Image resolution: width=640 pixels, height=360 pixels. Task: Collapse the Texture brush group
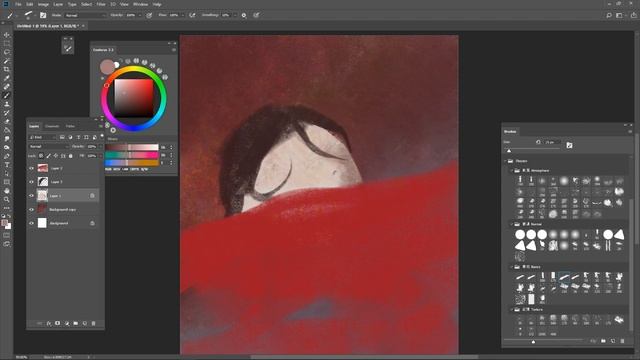[x=511, y=309]
